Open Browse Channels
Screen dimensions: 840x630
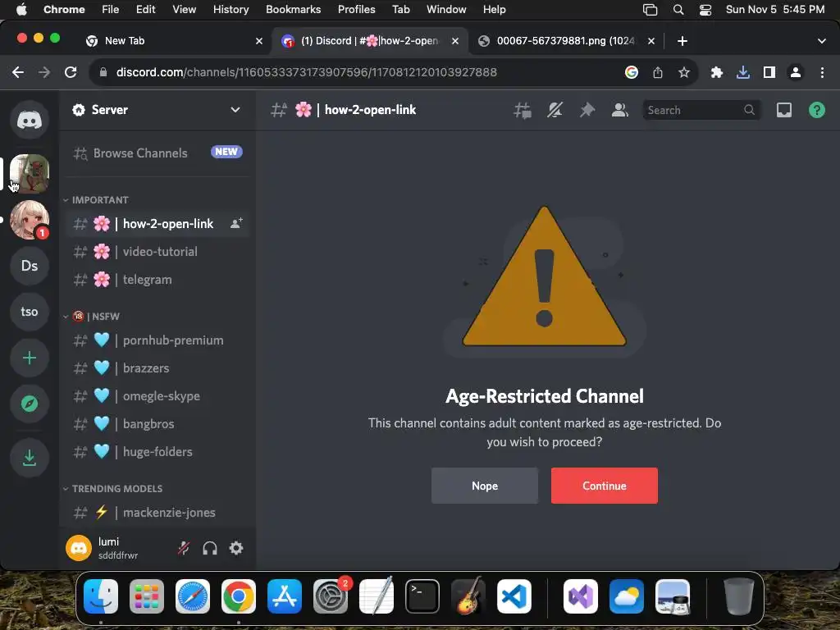(x=157, y=153)
